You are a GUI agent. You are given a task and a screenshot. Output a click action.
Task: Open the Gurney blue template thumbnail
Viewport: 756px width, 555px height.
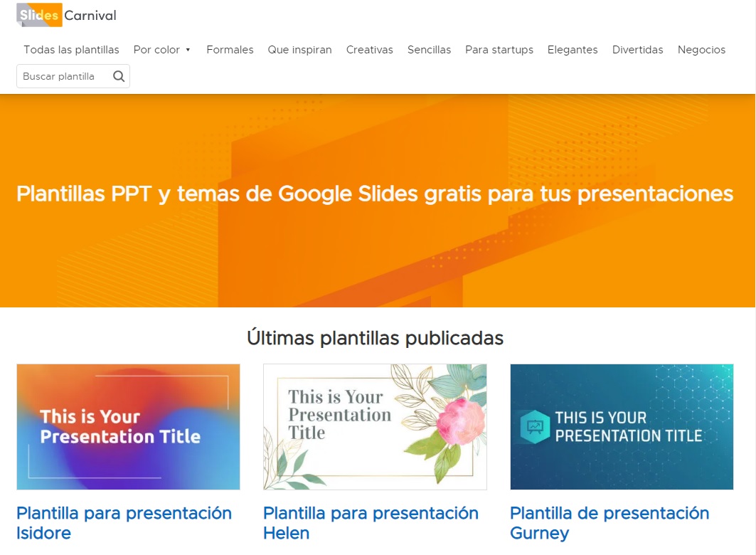[622, 427]
